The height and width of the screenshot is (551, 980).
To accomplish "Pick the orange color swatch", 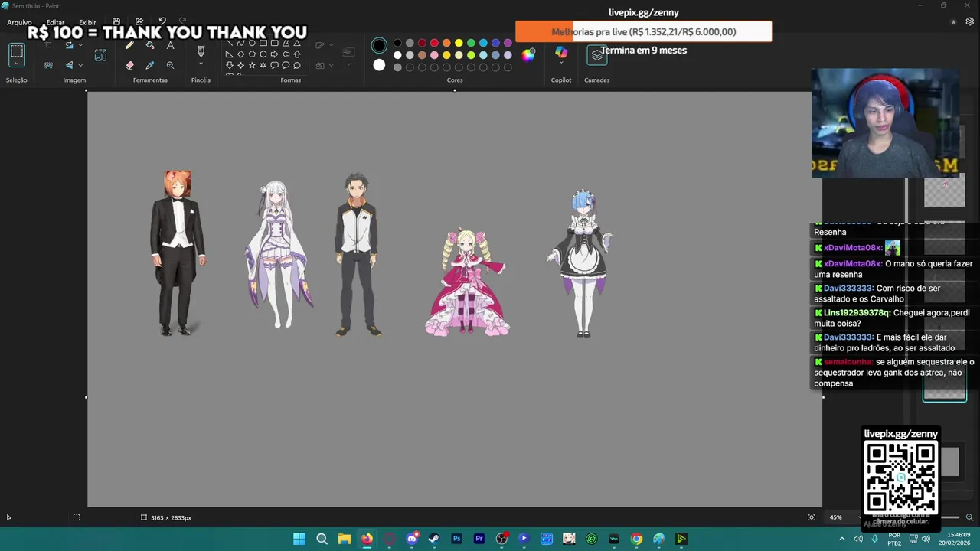I will click(x=446, y=43).
